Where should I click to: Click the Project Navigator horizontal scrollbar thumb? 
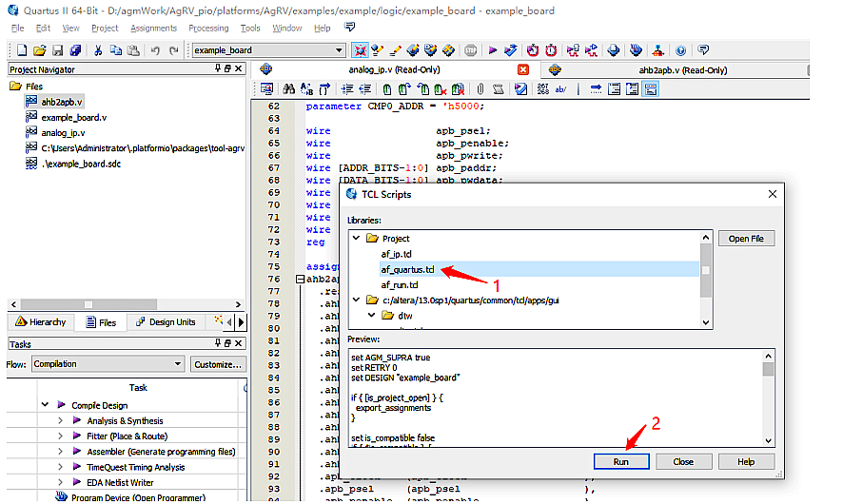(x=88, y=304)
